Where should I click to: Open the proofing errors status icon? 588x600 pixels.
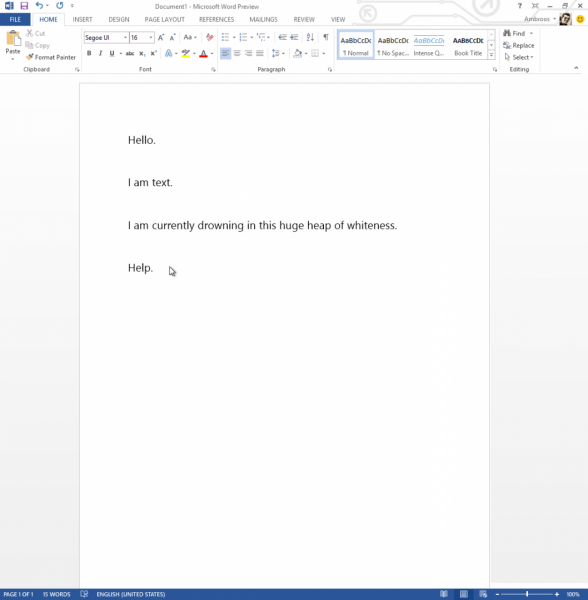point(84,594)
